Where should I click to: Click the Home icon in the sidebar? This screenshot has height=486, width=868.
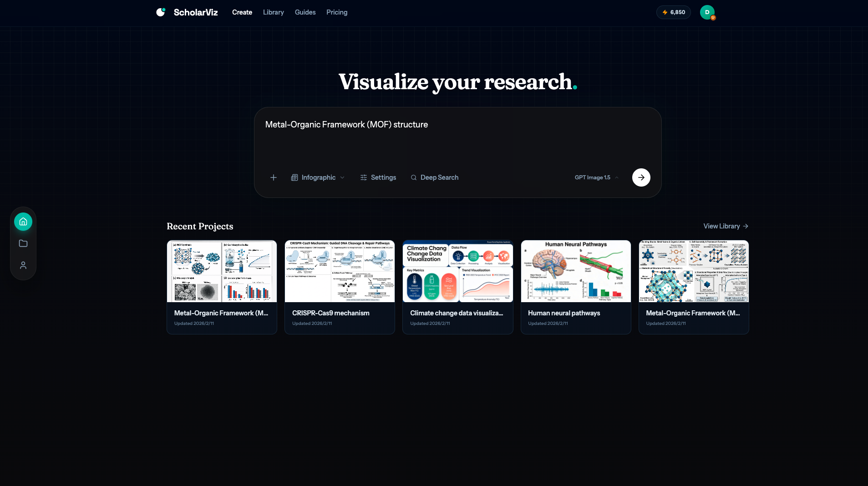[x=23, y=222]
